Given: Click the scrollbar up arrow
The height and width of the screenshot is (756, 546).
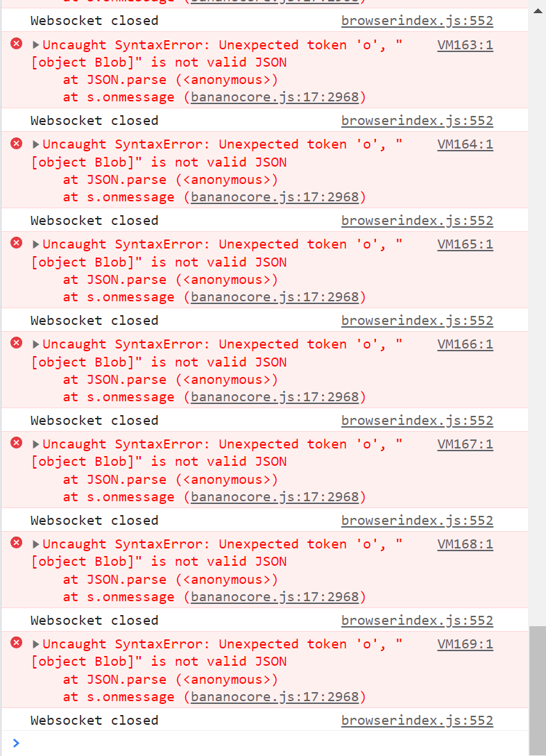Looking at the screenshot, I should point(538,10).
